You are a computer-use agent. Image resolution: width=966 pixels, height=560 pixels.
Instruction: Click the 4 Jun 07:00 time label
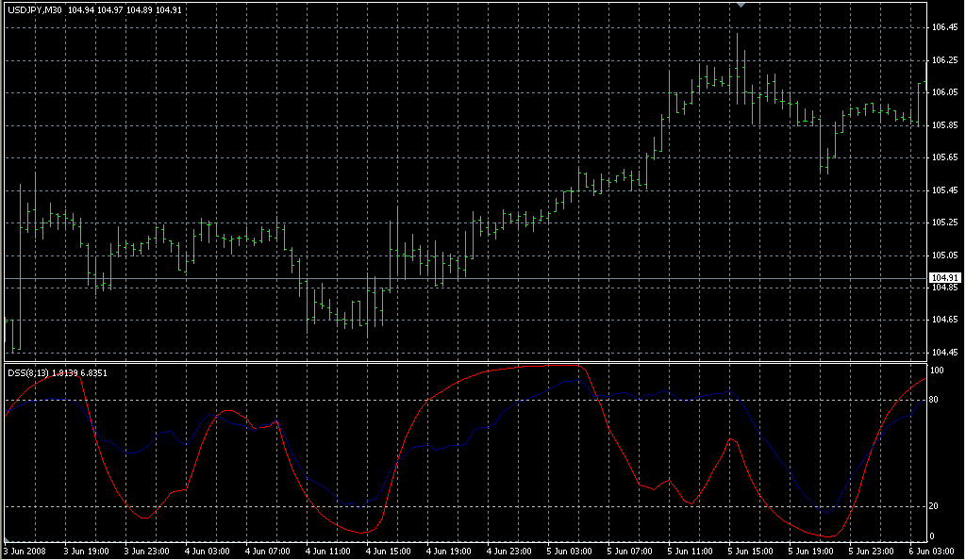pos(266,550)
